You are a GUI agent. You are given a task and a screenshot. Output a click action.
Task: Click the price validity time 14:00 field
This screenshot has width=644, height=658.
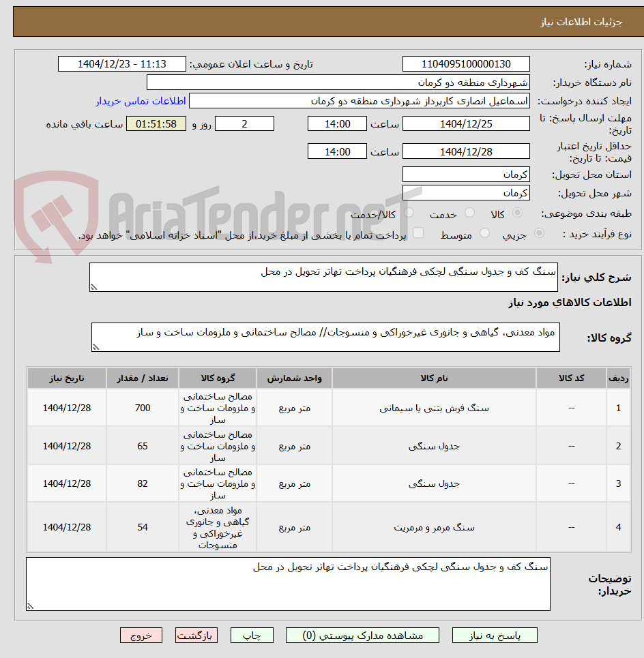tap(337, 151)
